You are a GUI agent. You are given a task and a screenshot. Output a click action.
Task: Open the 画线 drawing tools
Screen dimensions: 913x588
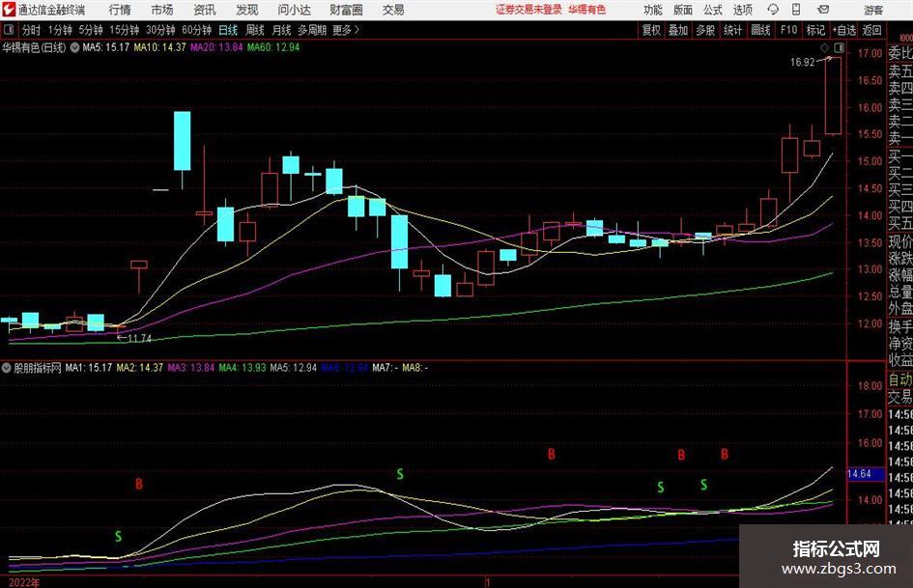(760, 30)
